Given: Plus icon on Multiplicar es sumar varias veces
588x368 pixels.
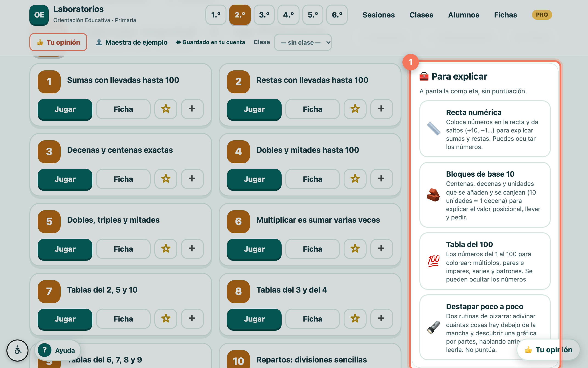Looking at the screenshot, I should tap(382, 249).
